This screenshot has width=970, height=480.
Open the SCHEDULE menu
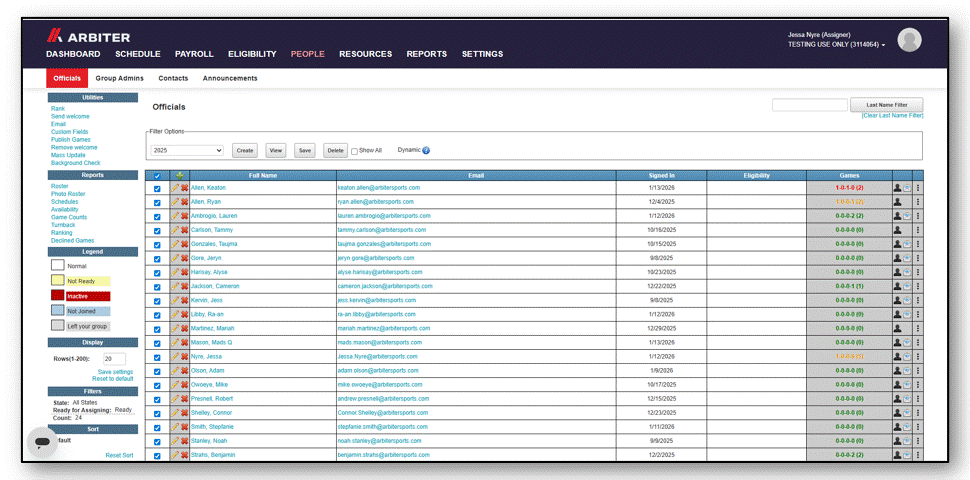pyautogui.click(x=138, y=54)
